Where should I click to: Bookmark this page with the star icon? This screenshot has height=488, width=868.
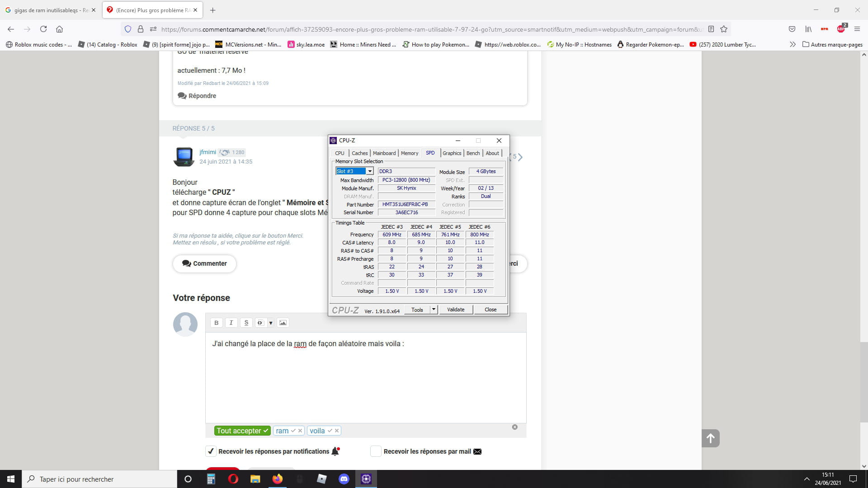point(724,29)
